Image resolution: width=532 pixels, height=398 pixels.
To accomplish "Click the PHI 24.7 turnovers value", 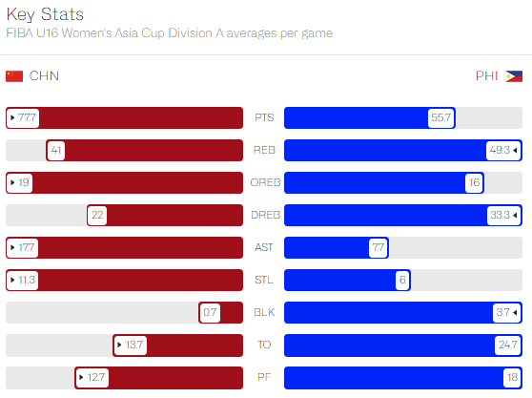I will coord(508,345).
